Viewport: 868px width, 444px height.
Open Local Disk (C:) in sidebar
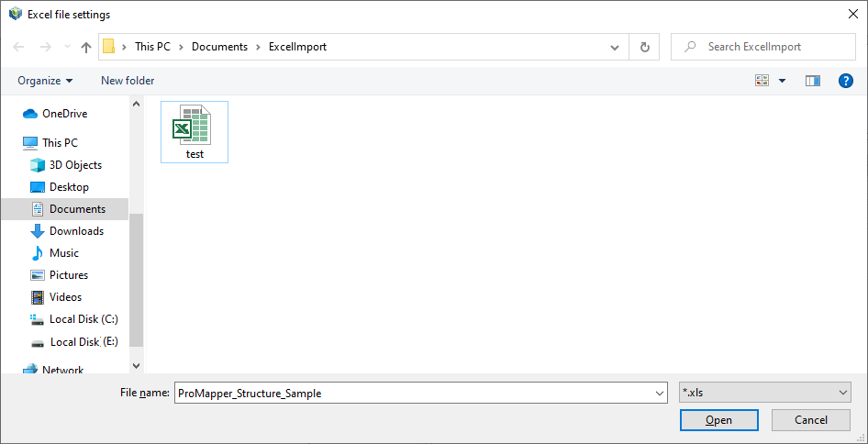83,319
